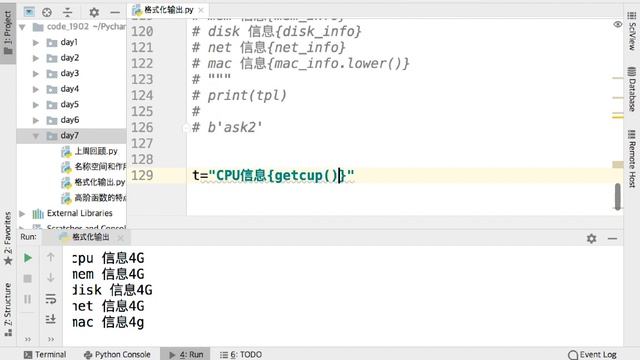Toggle soft-wrap icon in Run panel
Viewport: 640px width, 360px height.
pos(51,298)
